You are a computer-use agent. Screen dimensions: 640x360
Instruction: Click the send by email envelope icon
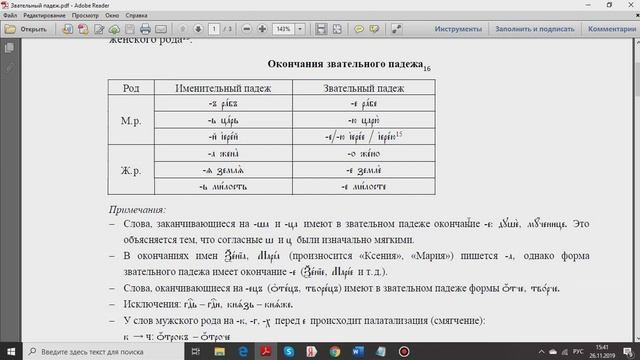click(x=161, y=29)
